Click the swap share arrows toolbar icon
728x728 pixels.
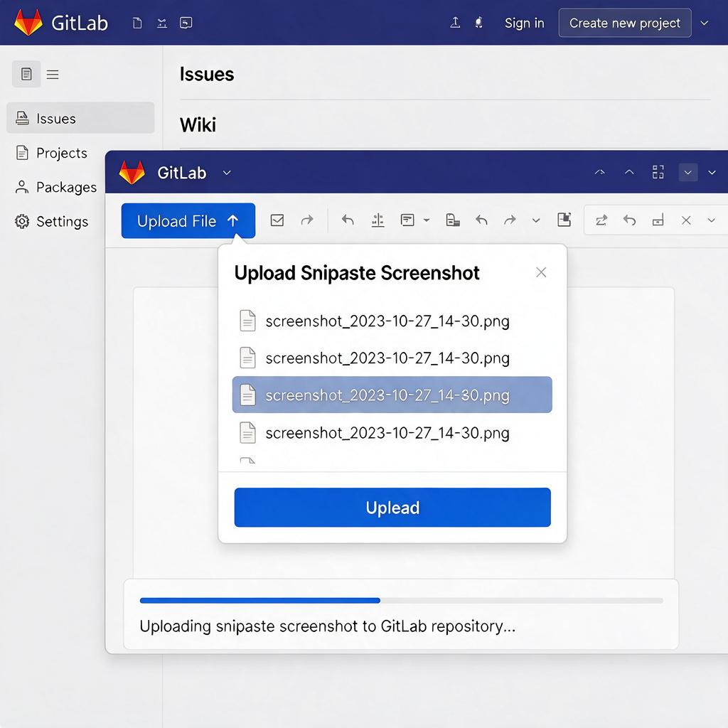[601, 220]
